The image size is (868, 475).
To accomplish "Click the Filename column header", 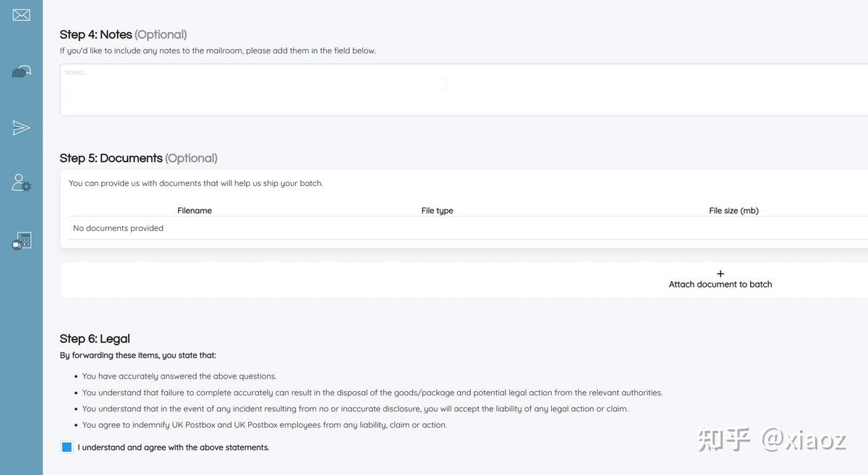I will click(x=195, y=211).
